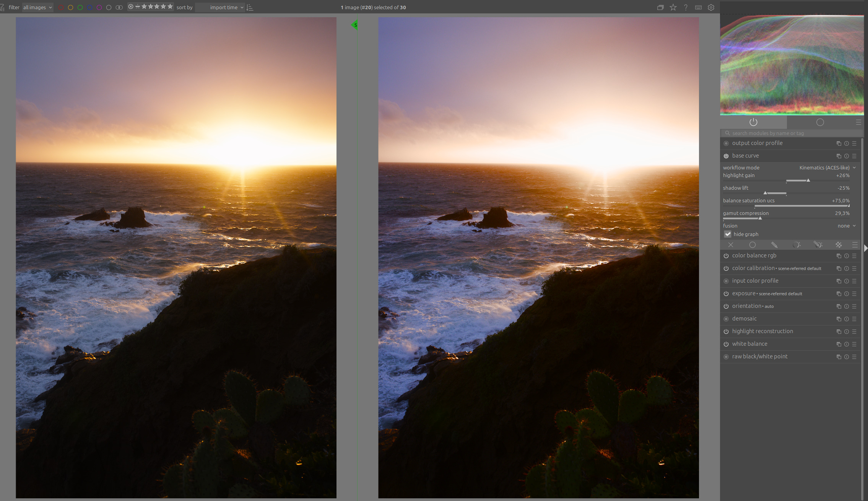
Task: Reset white balance module parameters
Action: coord(846,344)
